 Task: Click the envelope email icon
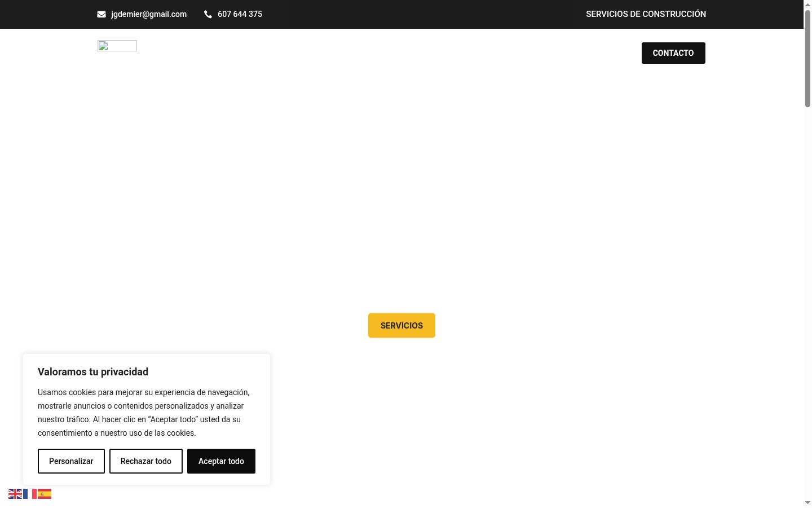[x=101, y=14]
